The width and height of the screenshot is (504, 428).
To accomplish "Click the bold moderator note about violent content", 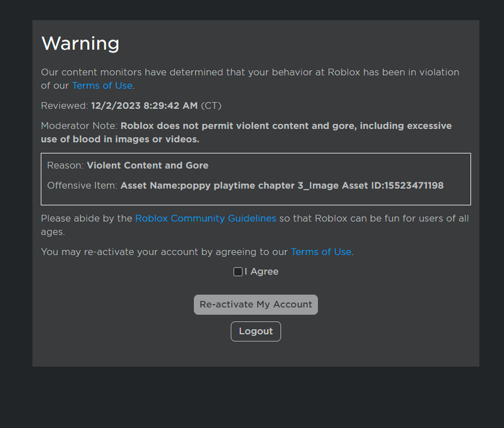I will pos(246,132).
